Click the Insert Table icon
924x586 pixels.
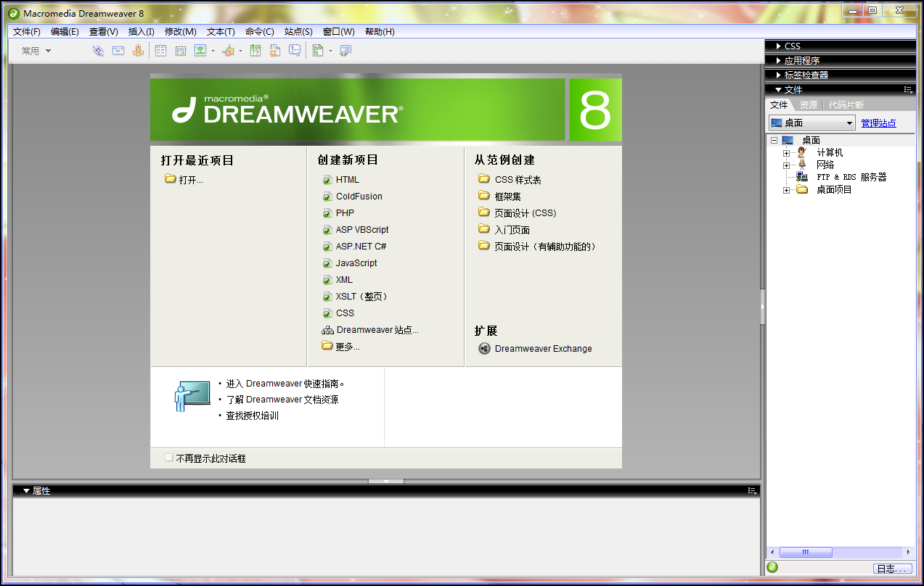(x=160, y=51)
